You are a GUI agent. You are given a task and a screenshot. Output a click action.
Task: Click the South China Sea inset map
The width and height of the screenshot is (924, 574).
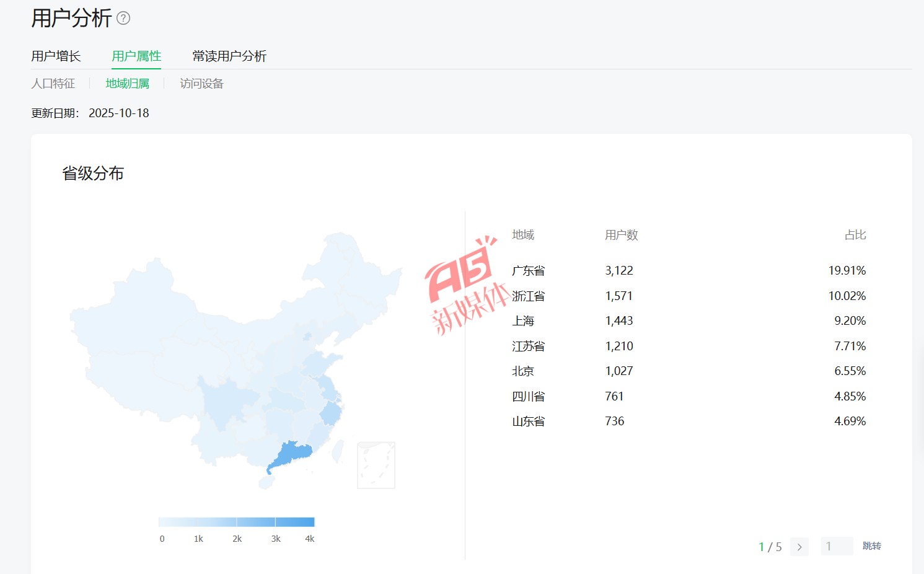(x=376, y=465)
